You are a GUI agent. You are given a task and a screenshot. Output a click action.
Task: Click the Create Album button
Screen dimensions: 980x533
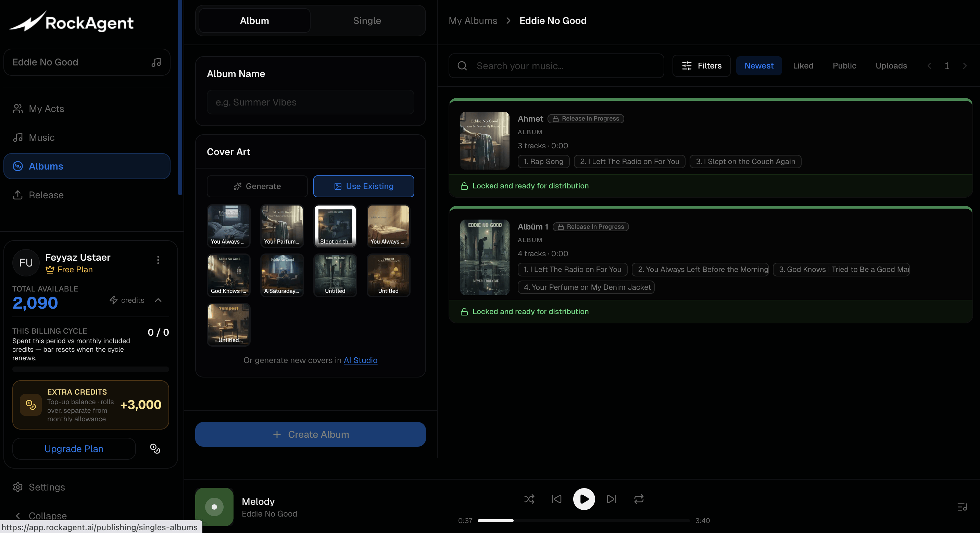coord(311,434)
